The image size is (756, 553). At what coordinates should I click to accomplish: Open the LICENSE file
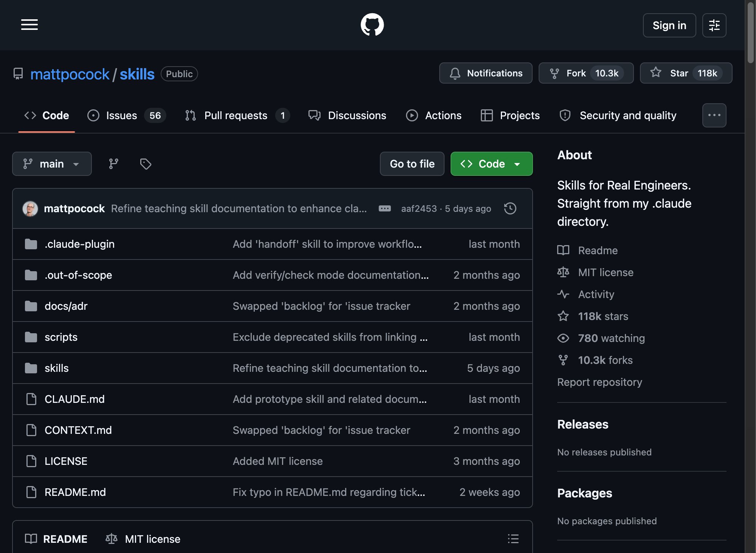(x=66, y=461)
